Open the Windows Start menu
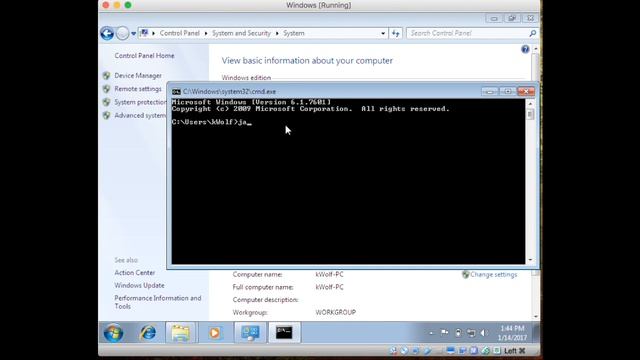Viewport: 640px width, 360px height. click(113, 333)
